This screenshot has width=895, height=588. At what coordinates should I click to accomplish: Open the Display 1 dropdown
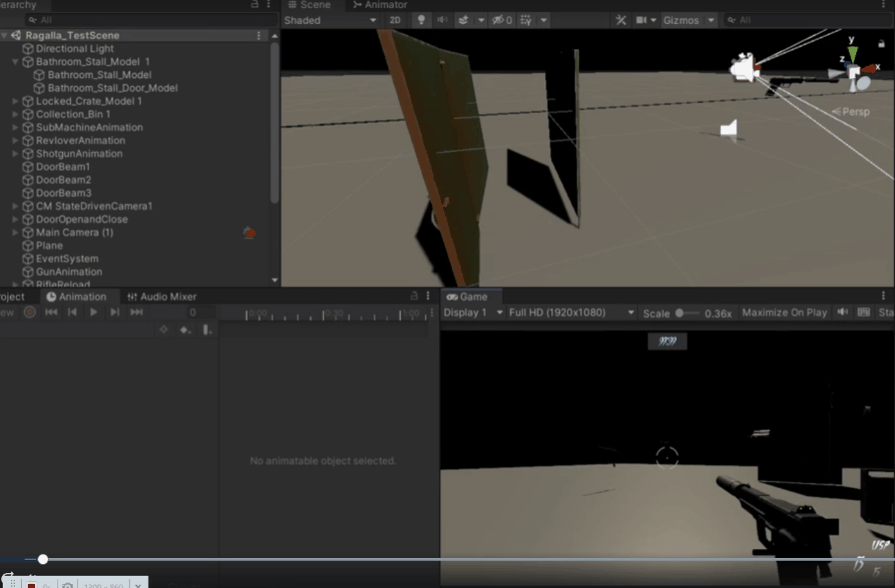pyautogui.click(x=473, y=312)
